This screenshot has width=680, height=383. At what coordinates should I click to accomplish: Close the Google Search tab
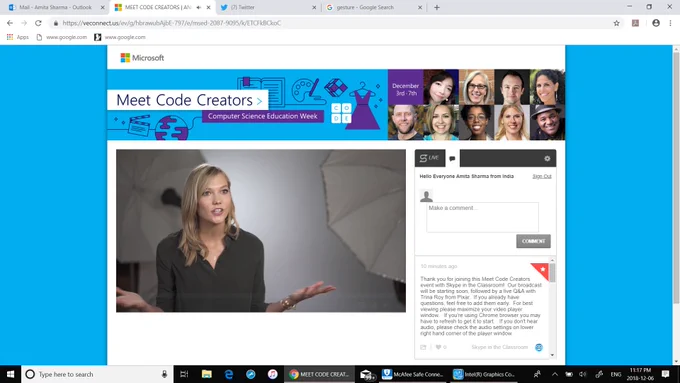tap(420, 7)
